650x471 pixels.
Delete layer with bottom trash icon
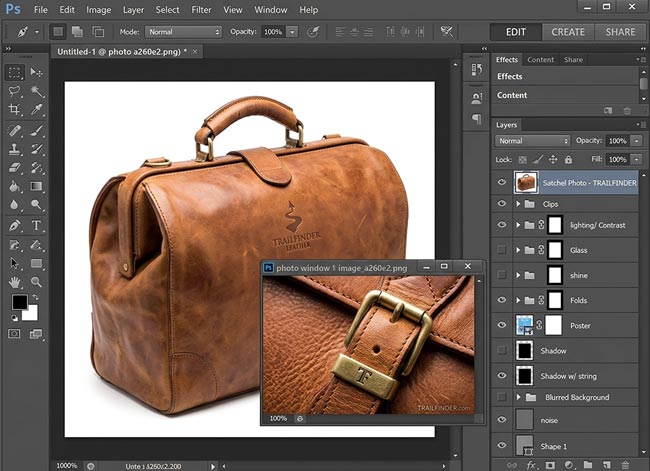click(625, 465)
